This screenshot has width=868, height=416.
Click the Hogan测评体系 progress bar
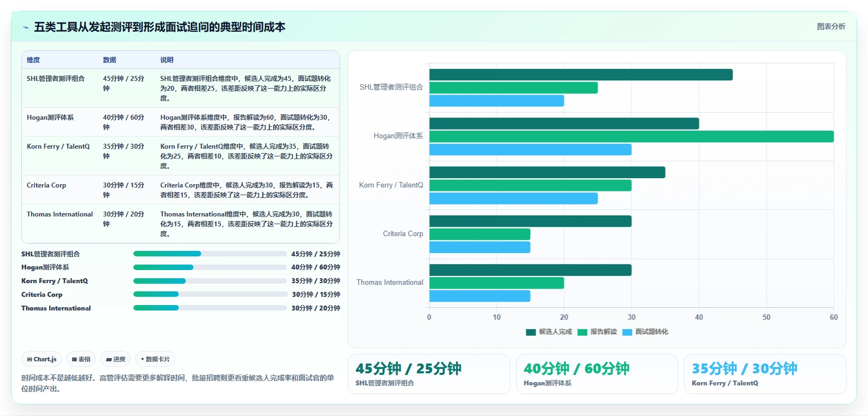tap(210, 267)
